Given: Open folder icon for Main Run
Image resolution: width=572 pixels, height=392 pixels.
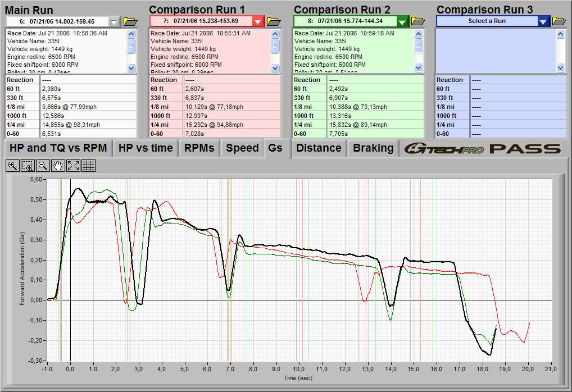Looking at the screenshot, I should pyautogui.click(x=130, y=21).
